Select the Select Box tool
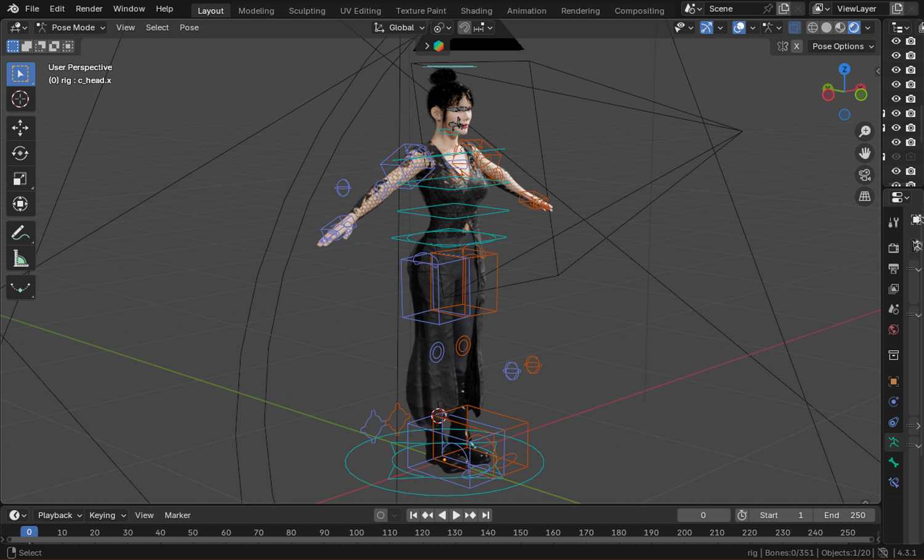Viewport: 924px width, 560px height. pyautogui.click(x=20, y=74)
